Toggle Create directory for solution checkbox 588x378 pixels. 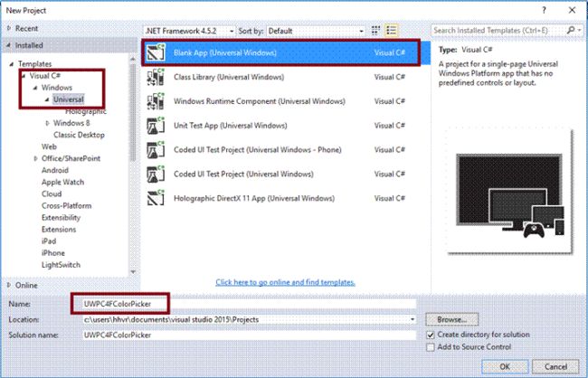[x=431, y=335]
